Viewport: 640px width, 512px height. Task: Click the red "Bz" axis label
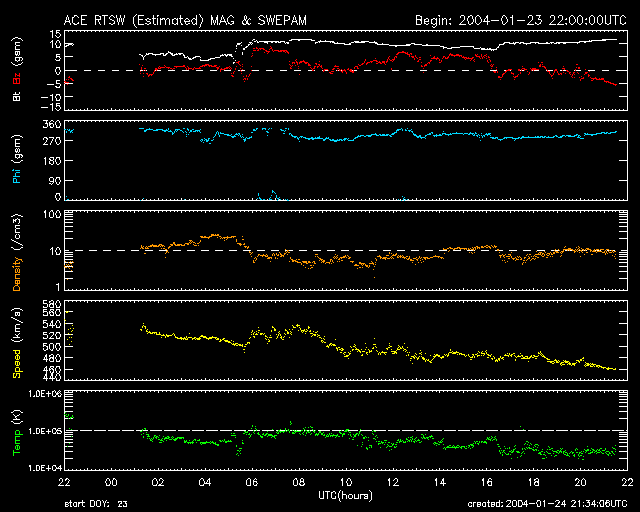pyautogui.click(x=17, y=78)
